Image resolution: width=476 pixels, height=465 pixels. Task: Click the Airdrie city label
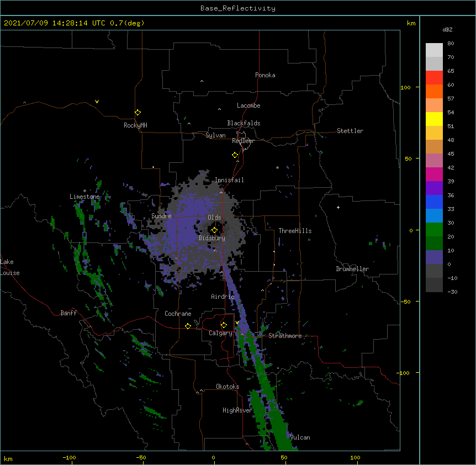223,297
